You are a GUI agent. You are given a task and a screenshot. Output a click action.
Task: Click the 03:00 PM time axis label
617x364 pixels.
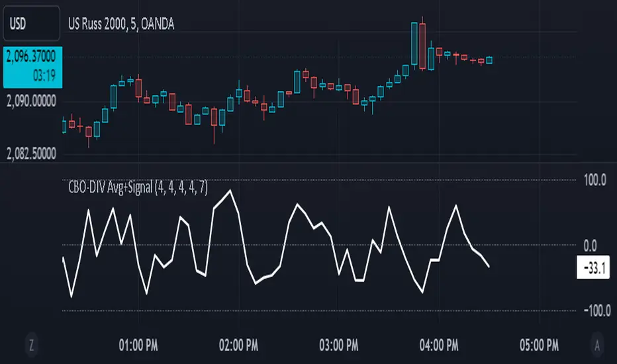pos(339,345)
